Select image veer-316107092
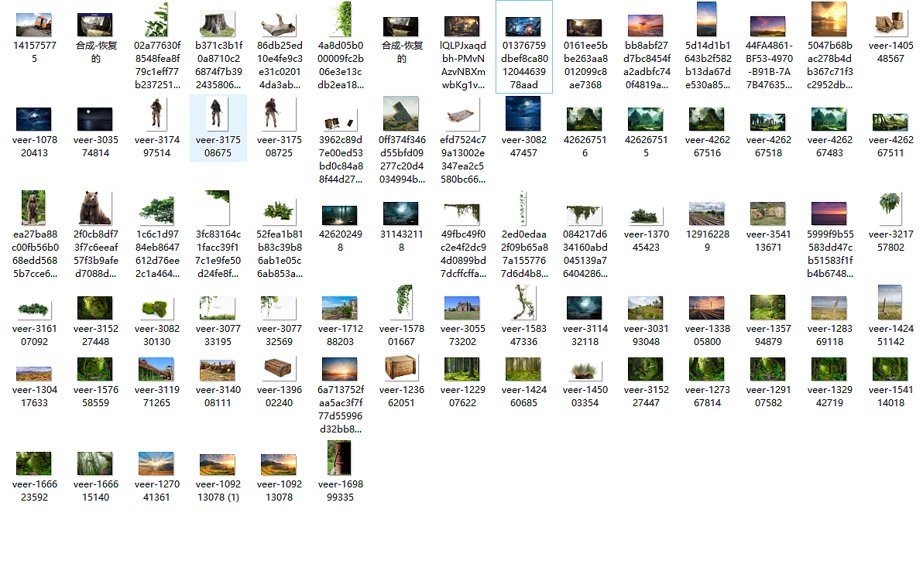 tap(34, 310)
